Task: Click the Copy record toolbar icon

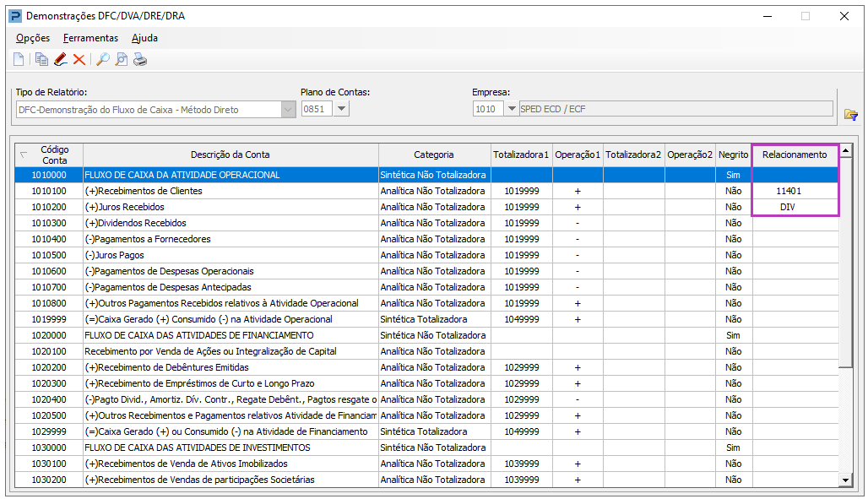Action: pyautogui.click(x=41, y=59)
